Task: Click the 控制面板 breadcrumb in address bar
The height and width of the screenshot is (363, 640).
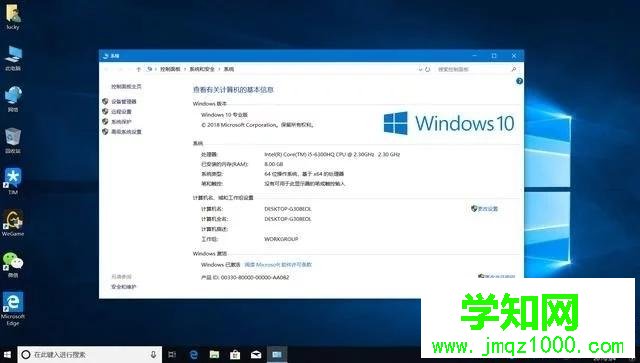Action: click(x=170, y=69)
